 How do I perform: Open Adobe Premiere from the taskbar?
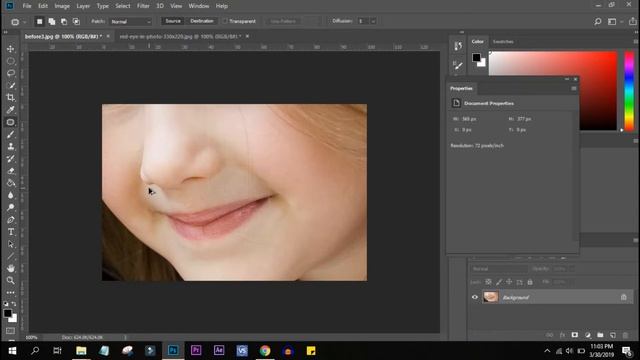coord(196,351)
